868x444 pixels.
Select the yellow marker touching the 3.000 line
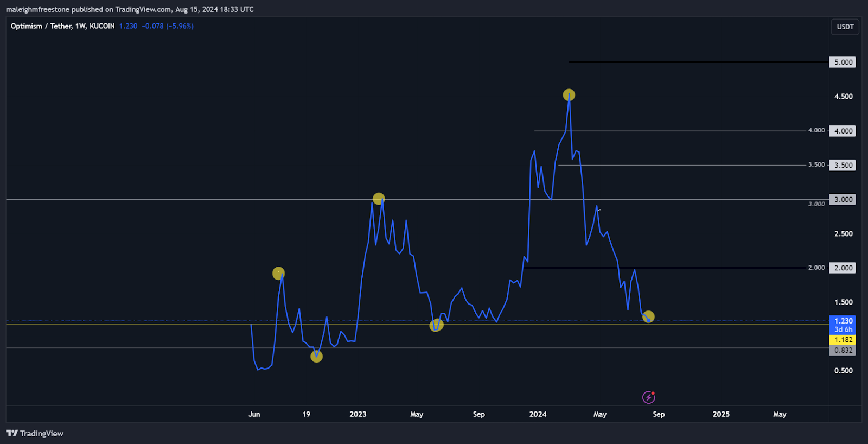(379, 199)
